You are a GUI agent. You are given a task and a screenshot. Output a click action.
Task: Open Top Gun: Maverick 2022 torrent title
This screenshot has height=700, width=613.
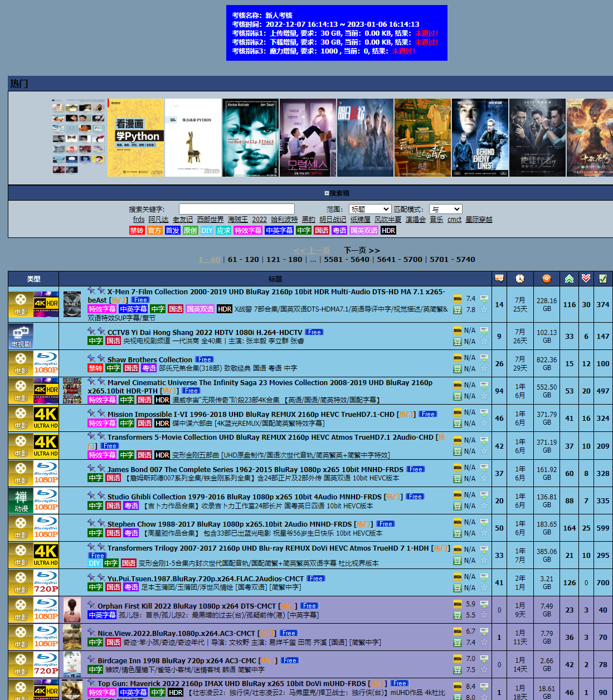[232, 683]
